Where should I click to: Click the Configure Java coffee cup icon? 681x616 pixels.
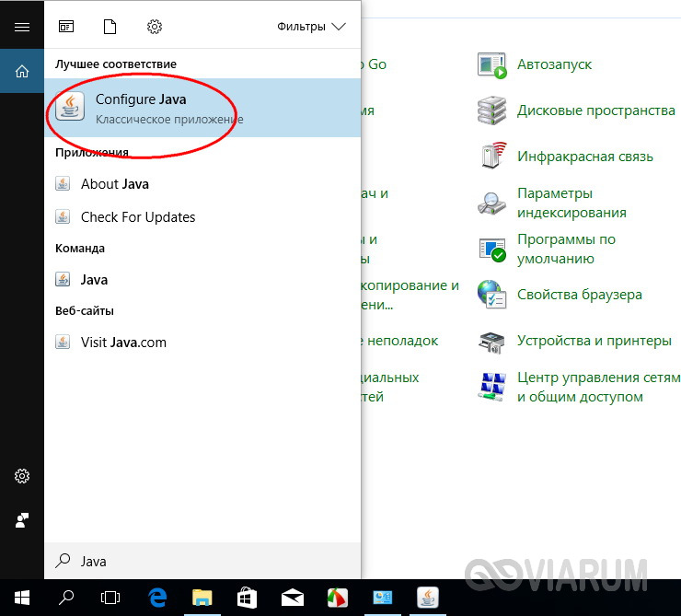(70, 108)
